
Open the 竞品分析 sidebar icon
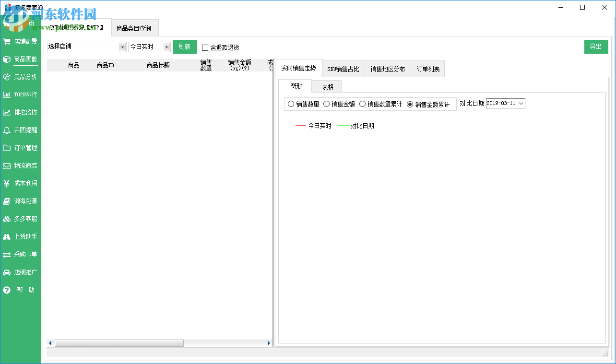click(x=7, y=77)
